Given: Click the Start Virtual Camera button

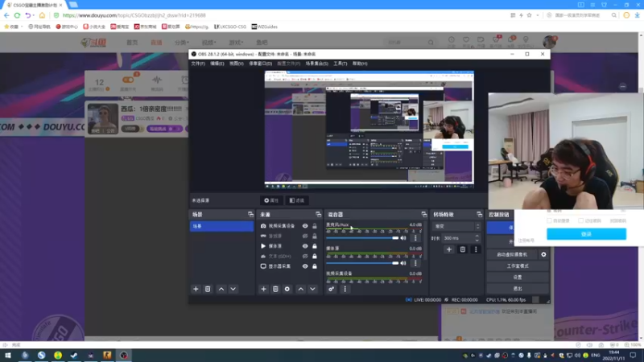Looking at the screenshot, I should [x=512, y=254].
